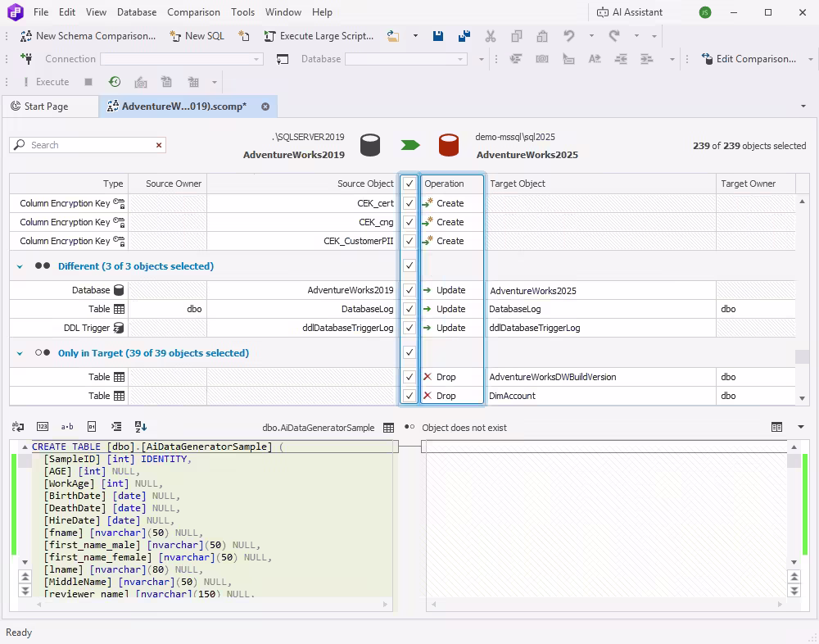Open the Connection combo box
The width and height of the screenshot is (819, 644).
181,59
